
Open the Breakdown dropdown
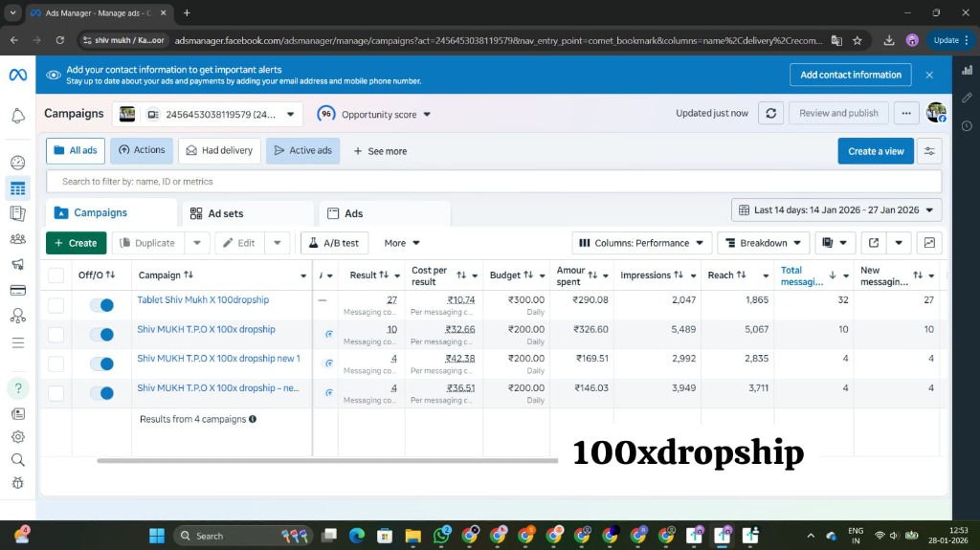click(x=763, y=243)
